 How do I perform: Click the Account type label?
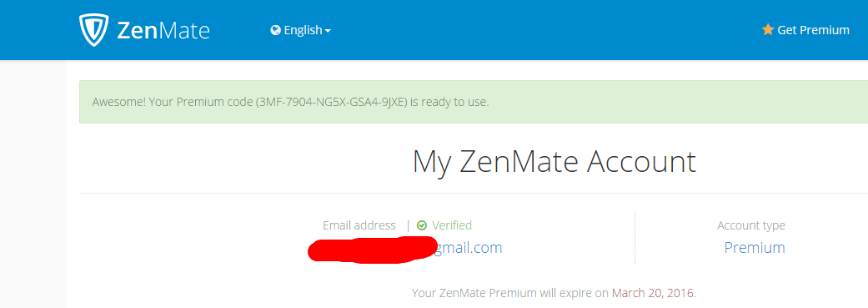[x=751, y=225]
